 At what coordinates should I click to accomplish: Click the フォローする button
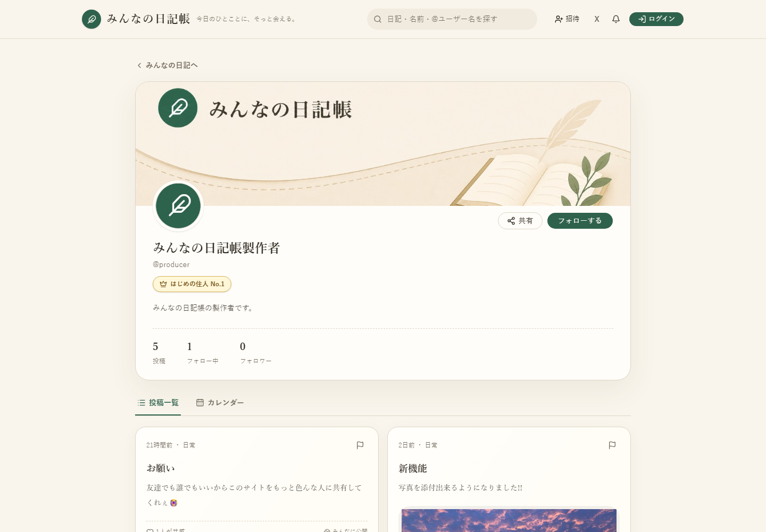580,221
